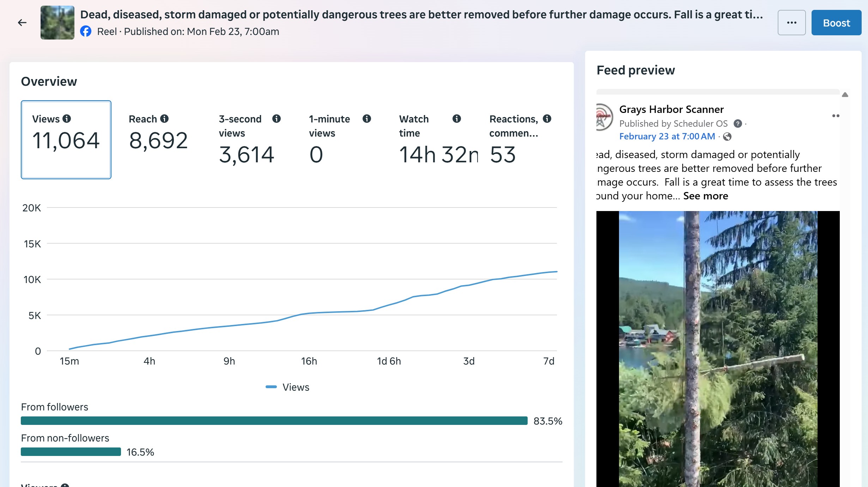The width and height of the screenshot is (868, 487).
Task: Open the three-dot menu beside Boost
Action: (x=791, y=23)
